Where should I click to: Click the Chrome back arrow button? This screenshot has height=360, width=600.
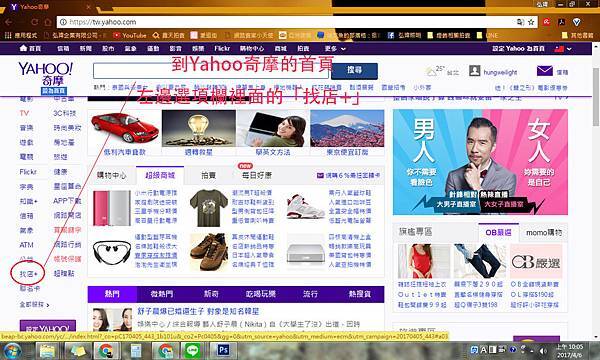point(8,22)
